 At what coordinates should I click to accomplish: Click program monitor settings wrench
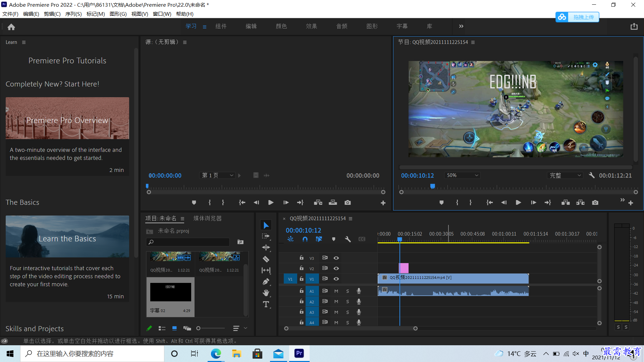(592, 175)
